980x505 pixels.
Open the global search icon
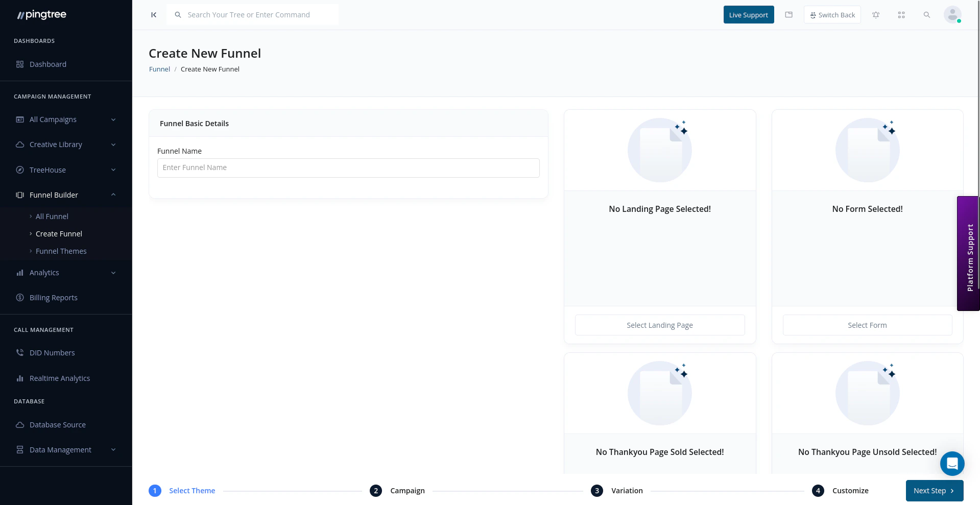pyautogui.click(x=927, y=15)
